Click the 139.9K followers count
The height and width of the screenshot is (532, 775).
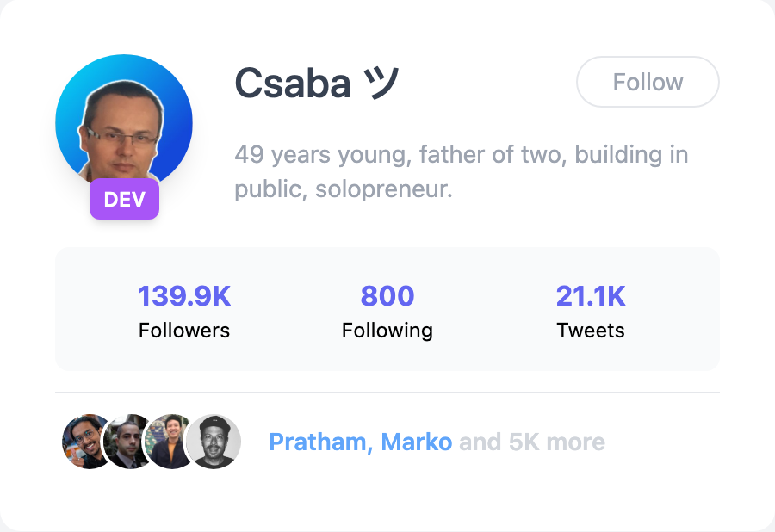point(184,296)
